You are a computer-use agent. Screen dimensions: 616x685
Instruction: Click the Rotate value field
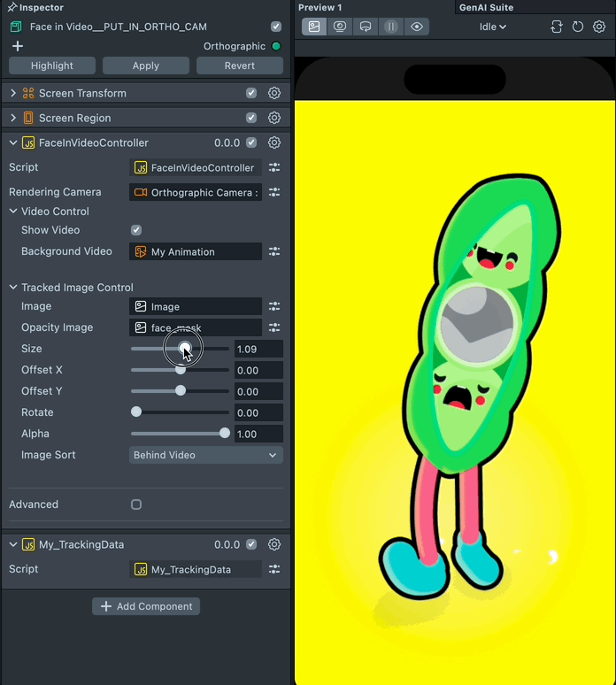(258, 412)
